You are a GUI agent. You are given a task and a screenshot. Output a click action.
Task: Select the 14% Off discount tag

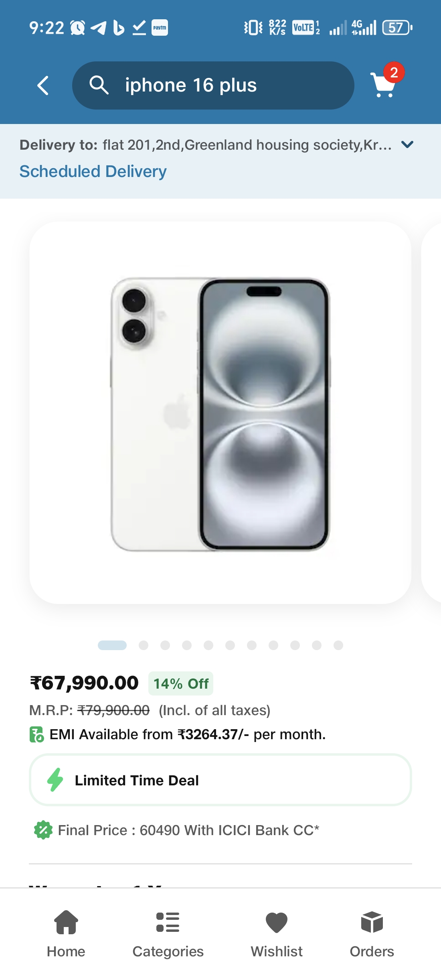[x=181, y=684]
